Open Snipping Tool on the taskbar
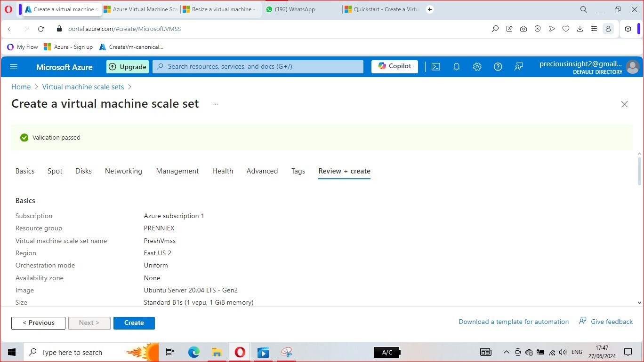644x362 pixels. (x=287, y=352)
